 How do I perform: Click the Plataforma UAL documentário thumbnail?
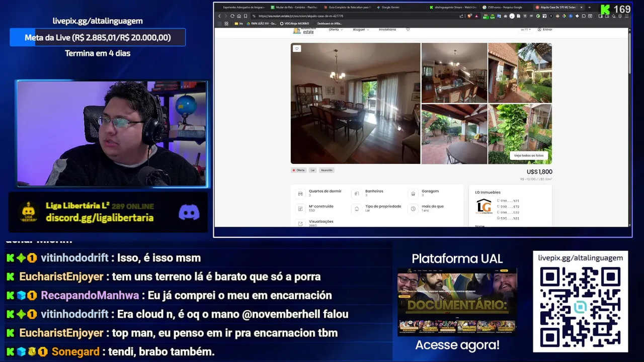click(457, 302)
